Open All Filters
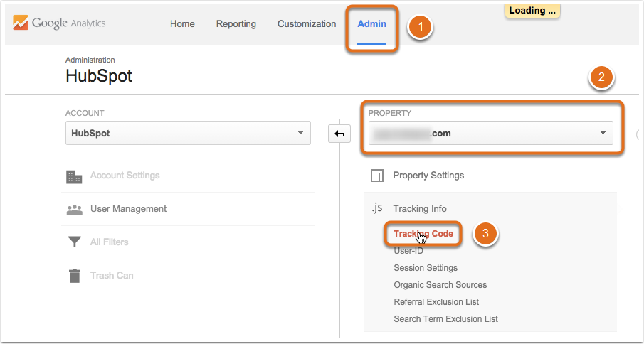Screen dimensions: 644x344 110,242
